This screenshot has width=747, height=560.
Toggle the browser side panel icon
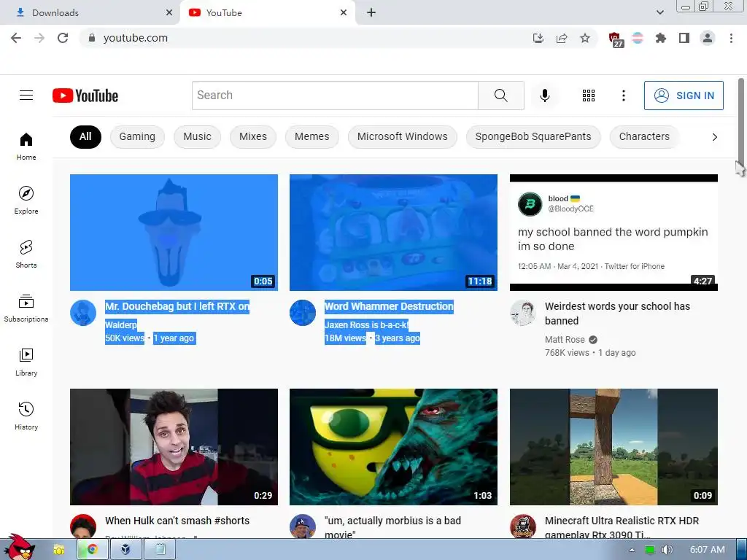click(684, 38)
